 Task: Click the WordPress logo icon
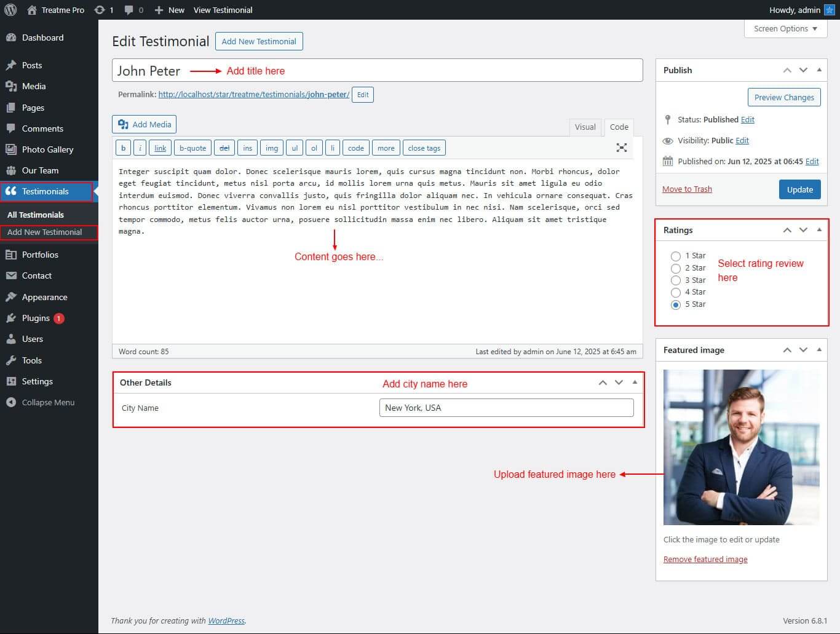(10, 10)
